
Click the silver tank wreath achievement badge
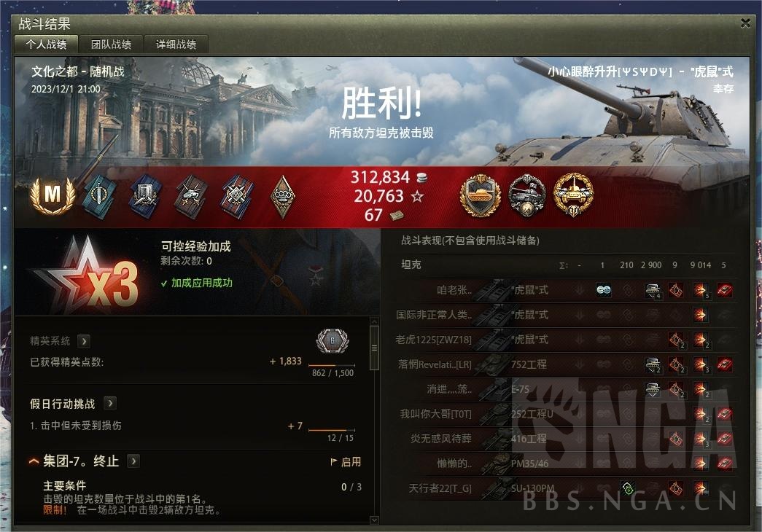point(527,196)
